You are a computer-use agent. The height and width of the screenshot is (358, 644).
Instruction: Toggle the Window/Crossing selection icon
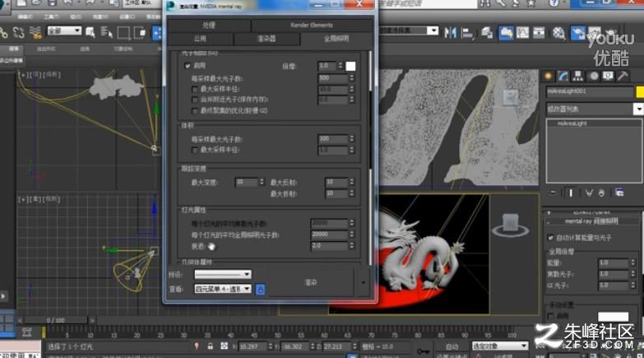pos(140,32)
